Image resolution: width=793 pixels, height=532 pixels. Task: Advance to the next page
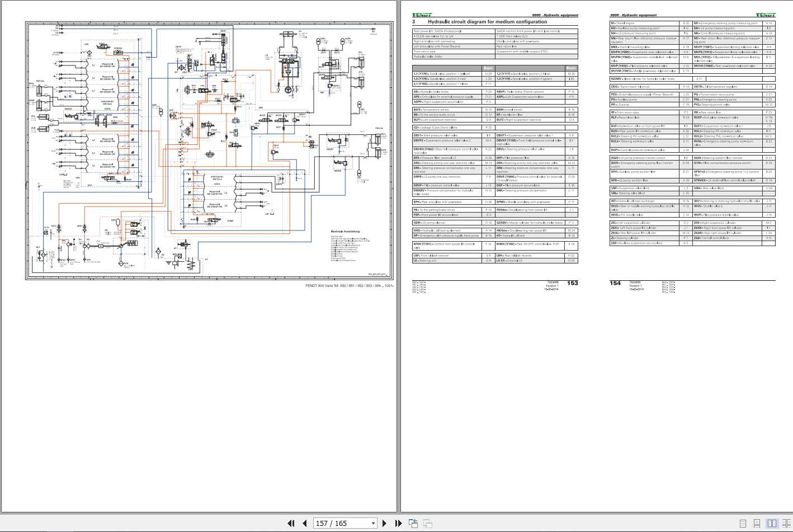pyautogui.click(x=385, y=523)
